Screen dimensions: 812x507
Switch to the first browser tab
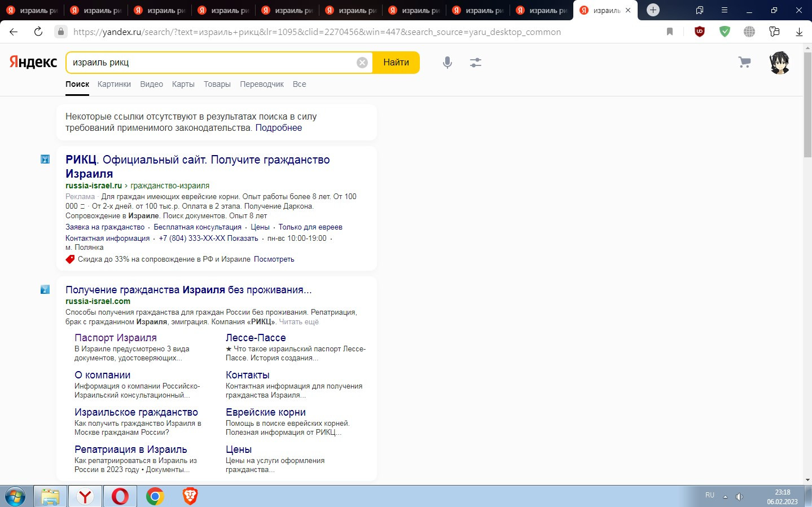coord(33,10)
